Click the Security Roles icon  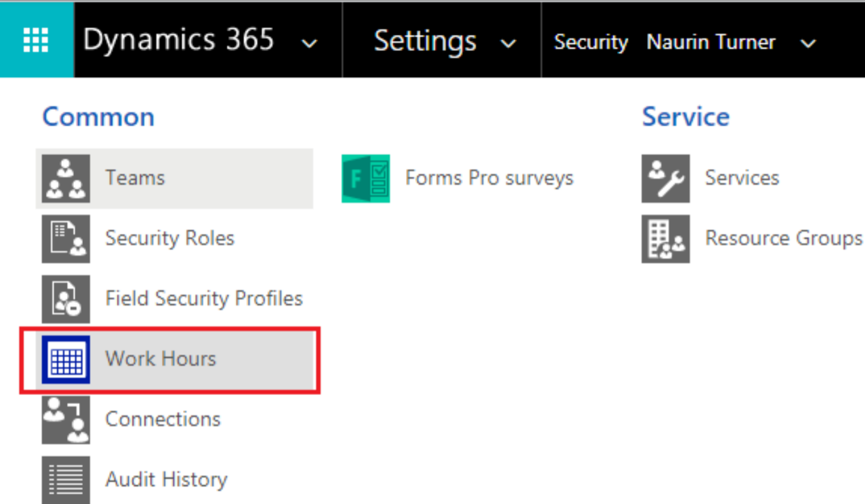[66, 239]
